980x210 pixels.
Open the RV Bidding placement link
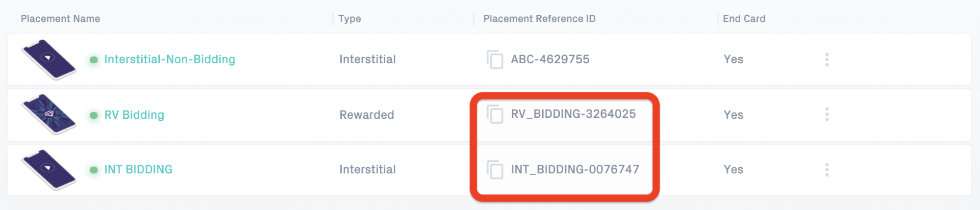coord(134,115)
